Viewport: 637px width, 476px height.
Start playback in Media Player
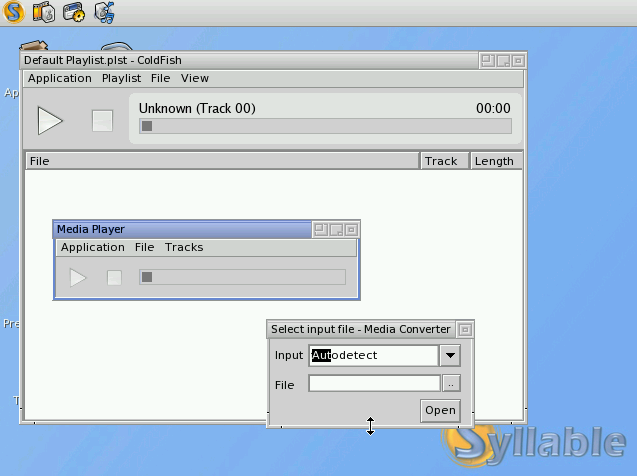78,278
